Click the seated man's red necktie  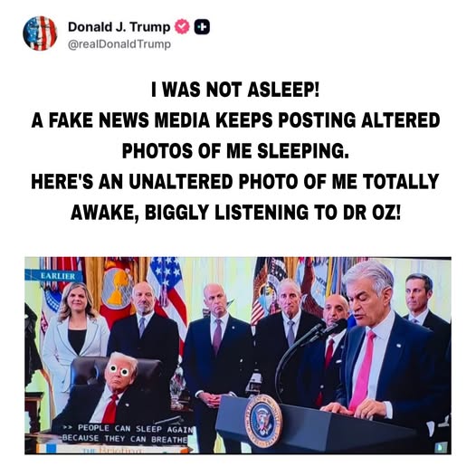click(110, 408)
